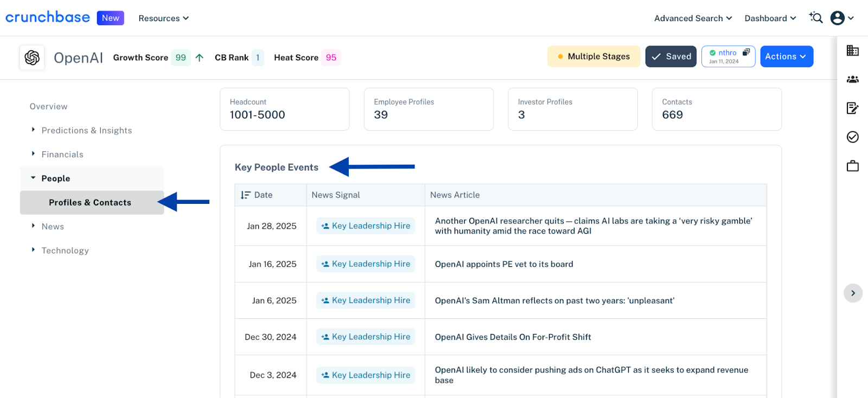The height and width of the screenshot is (398, 868).
Task: Open the tasks checkmark icon in right rail
Action: (853, 137)
